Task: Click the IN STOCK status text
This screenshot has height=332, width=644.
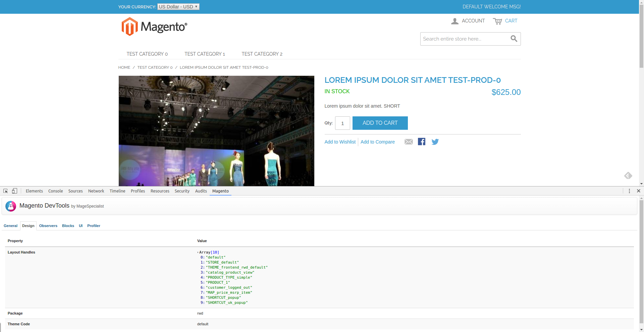Action: 337,91
